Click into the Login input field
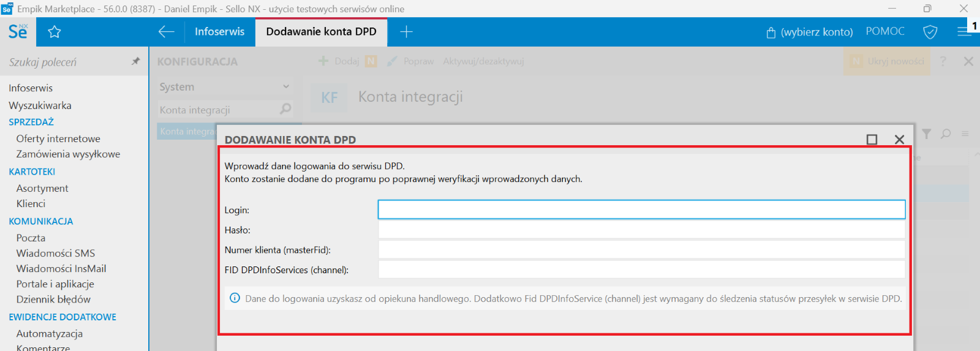The width and height of the screenshot is (980, 351). click(x=641, y=209)
